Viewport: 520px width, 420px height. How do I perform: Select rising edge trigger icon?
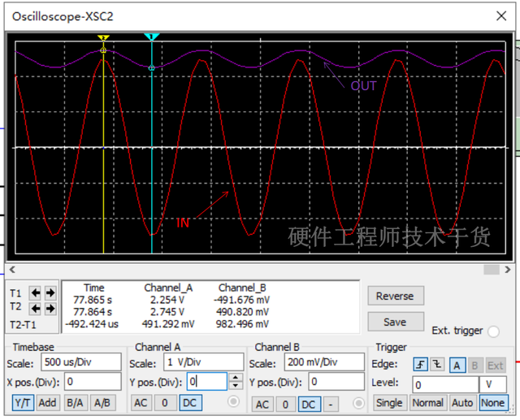[x=421, y=365]
